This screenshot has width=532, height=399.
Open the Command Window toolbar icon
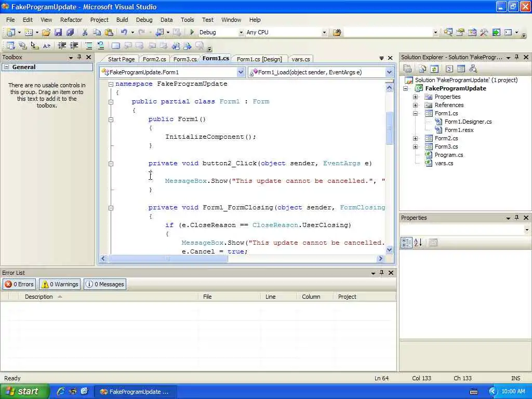pos(508,32)
